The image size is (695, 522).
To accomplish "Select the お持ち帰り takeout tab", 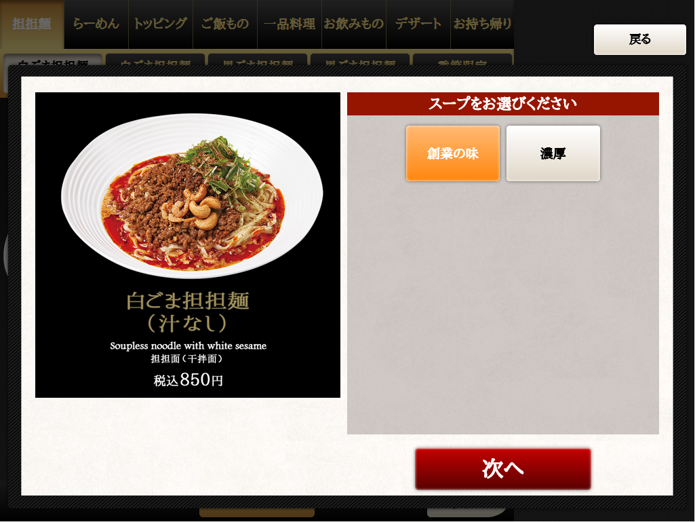I will click(x=482, y=24).
